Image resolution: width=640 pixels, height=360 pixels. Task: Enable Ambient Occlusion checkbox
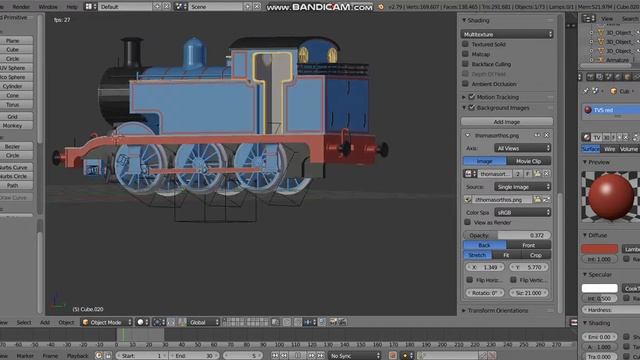point(465,84)
